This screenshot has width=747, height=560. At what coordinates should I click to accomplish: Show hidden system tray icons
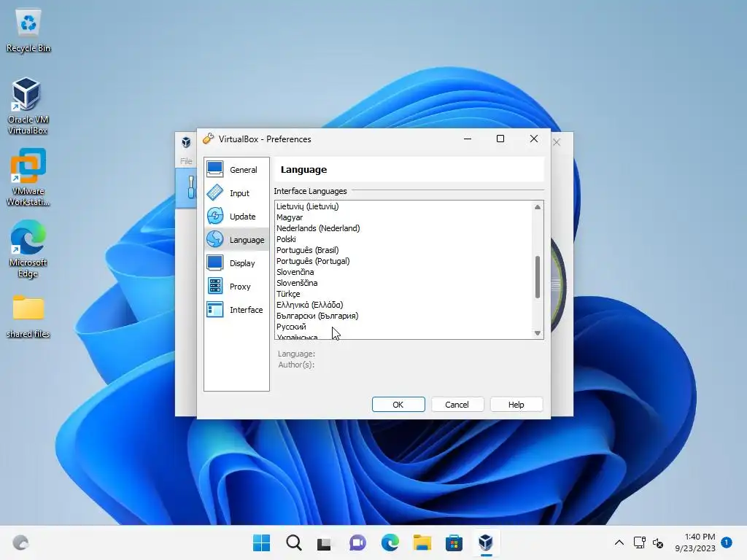point(619,542)
